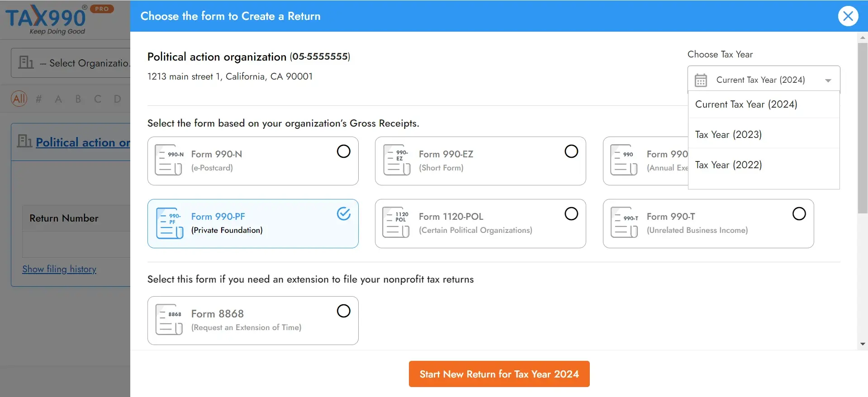Click the PRO badge beside the logo

tap(102, 9)
